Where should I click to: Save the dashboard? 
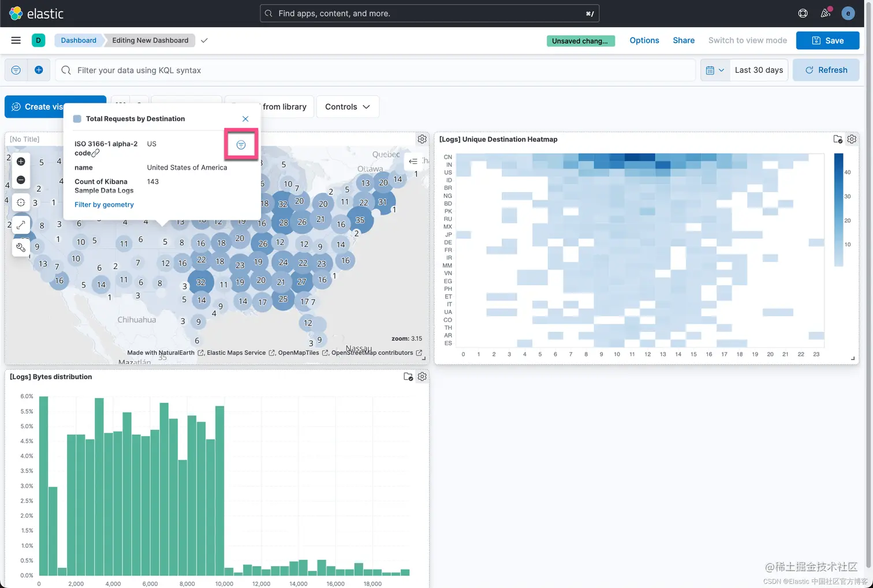click(x=827, y=40)
